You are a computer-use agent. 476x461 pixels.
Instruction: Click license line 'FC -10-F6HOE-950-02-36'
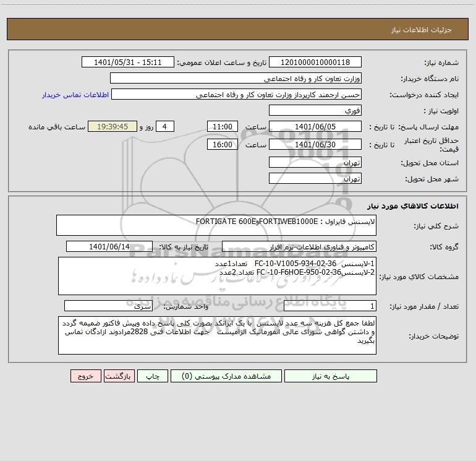[x=299, y=272]
